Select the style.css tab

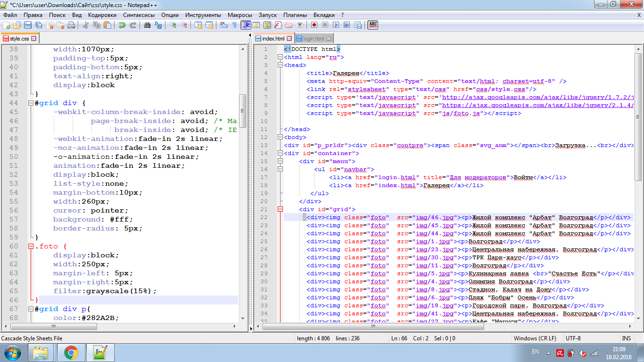tap(19, 39)
